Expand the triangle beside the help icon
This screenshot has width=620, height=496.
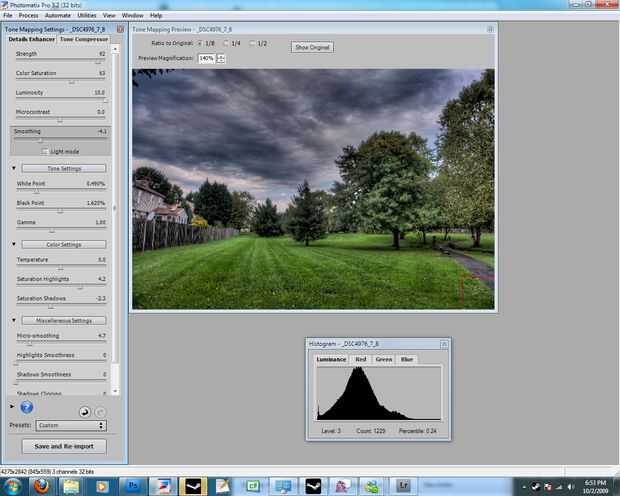click(12, 407)
